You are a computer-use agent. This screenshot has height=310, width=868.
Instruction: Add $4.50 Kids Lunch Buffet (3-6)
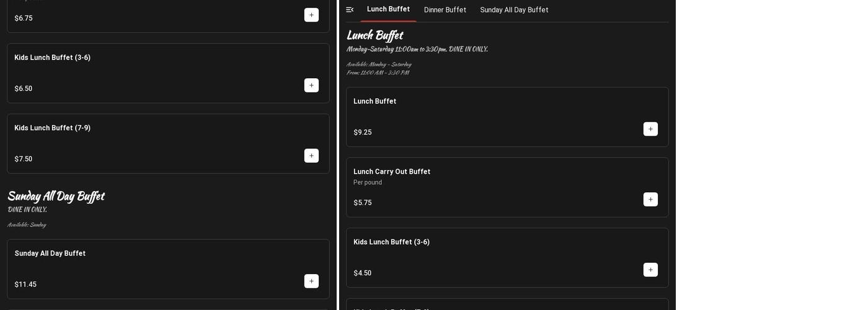tap(650, 270)
